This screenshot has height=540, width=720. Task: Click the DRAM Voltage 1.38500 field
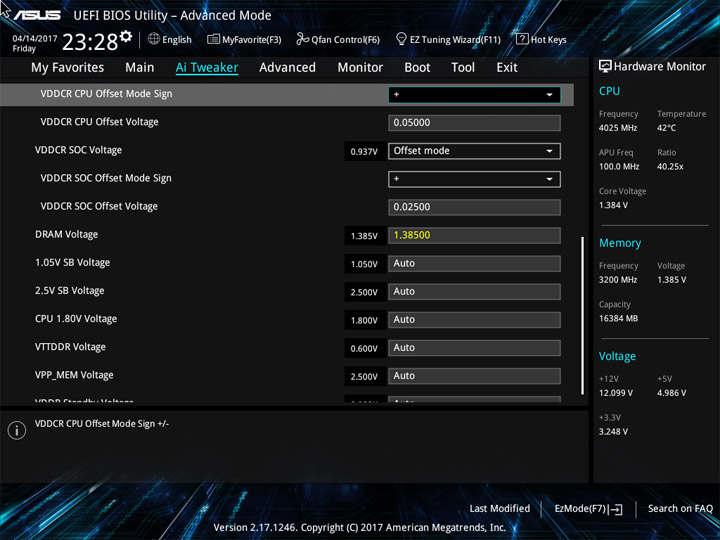pyautogui.click(x=474, y=235)
